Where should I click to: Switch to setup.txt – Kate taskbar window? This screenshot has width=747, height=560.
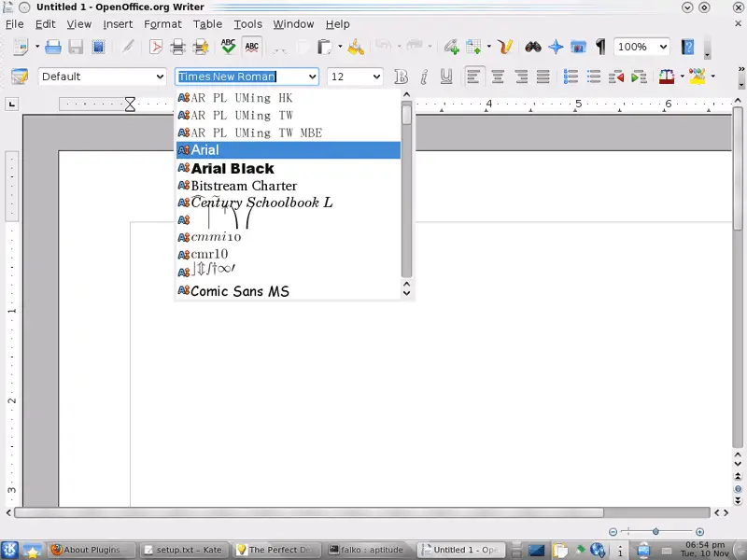(184, 550)
